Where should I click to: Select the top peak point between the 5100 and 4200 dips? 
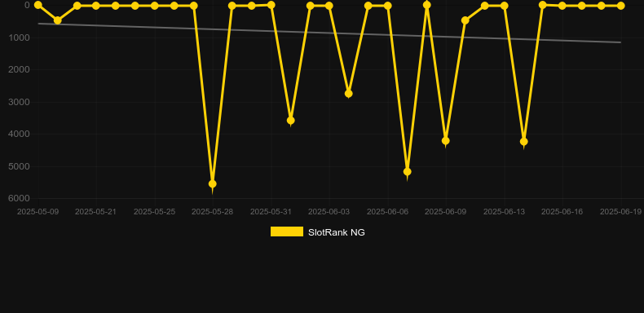coord(426,5)
